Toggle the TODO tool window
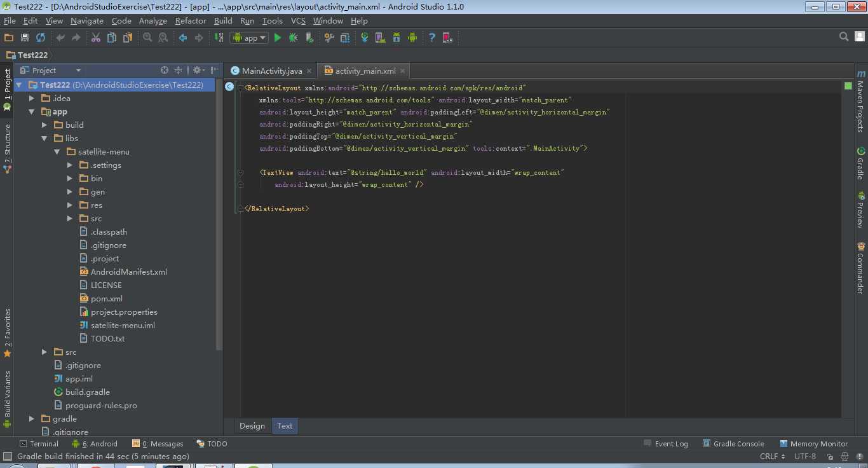This screenshot has width=868, height=468. coord(212,444)
